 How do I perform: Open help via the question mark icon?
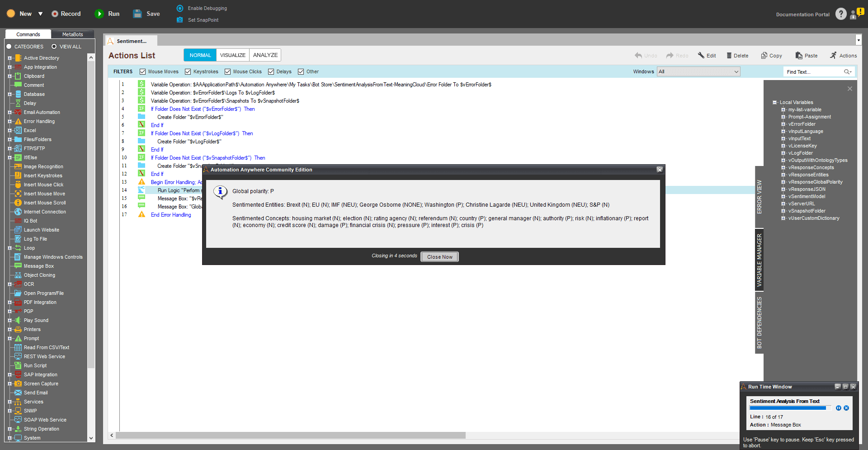(841, 14)
